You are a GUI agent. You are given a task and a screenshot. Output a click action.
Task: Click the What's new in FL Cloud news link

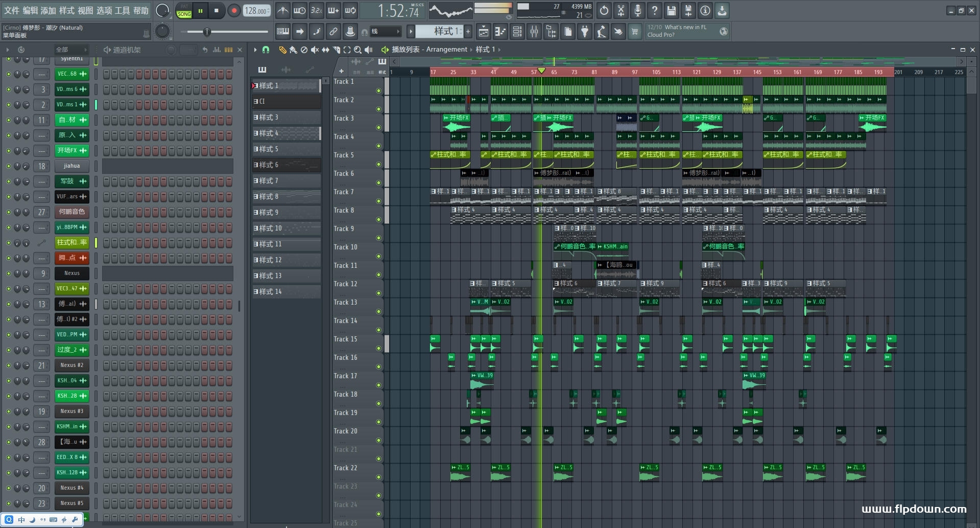(x=680, y=31)
